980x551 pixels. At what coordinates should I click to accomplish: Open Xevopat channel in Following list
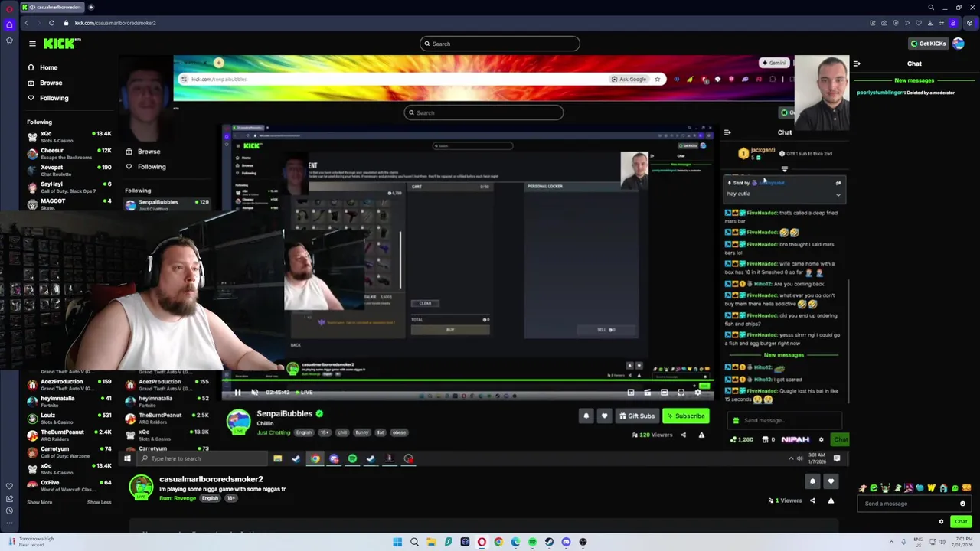(x=70, y=171)
